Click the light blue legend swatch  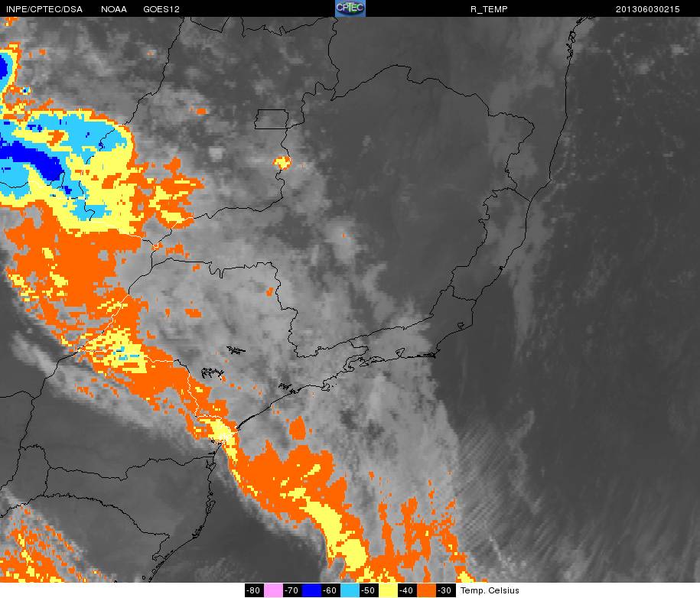(350, 590)
